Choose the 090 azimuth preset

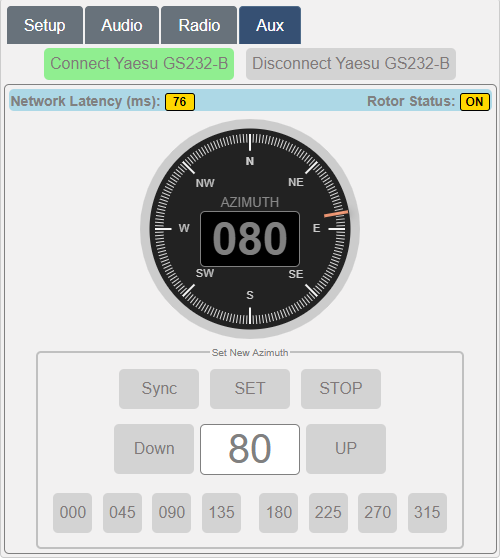(x=172, y=513)
